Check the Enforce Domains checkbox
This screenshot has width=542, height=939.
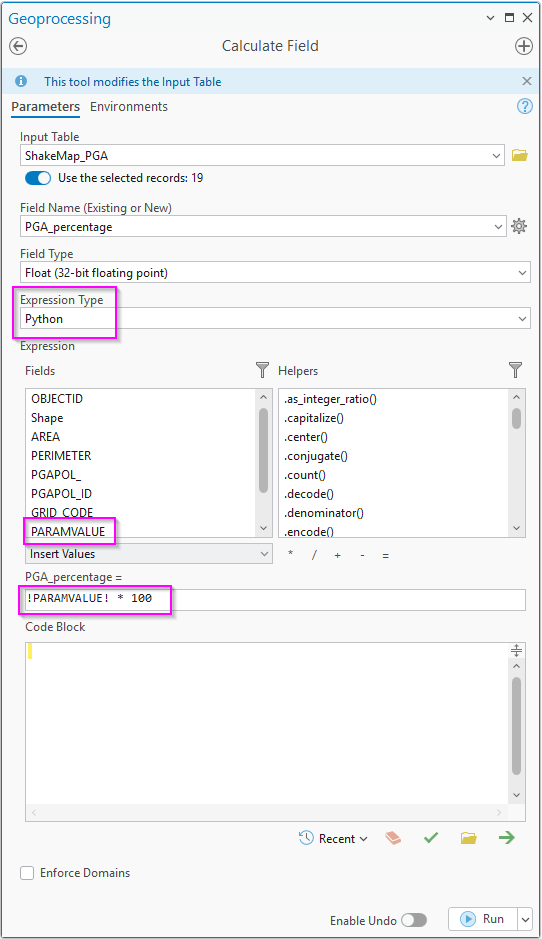pyautogui.click(x=27, y=873)
